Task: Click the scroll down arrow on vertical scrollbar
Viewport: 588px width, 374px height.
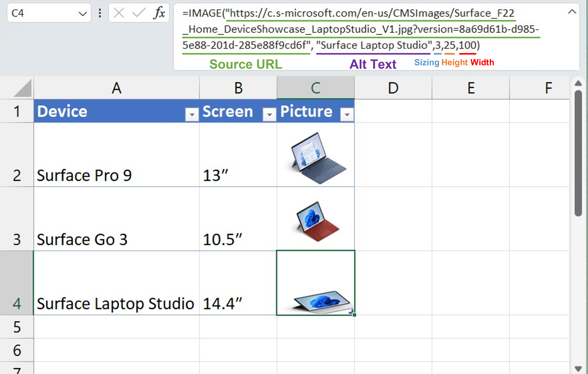Action: [x=578, y=368]
